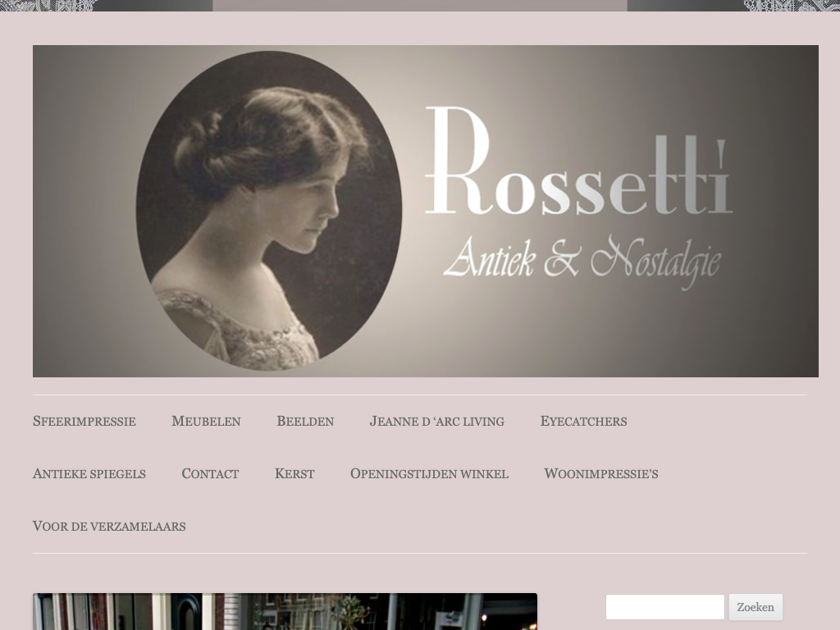The width and height of the screenshot is (840, 630).
Task: Open the shopfront photo below the menu
Action: (285, 611)
